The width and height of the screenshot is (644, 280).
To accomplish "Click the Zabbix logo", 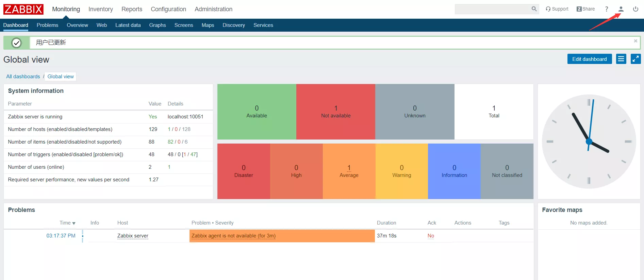I will (23, 9).
